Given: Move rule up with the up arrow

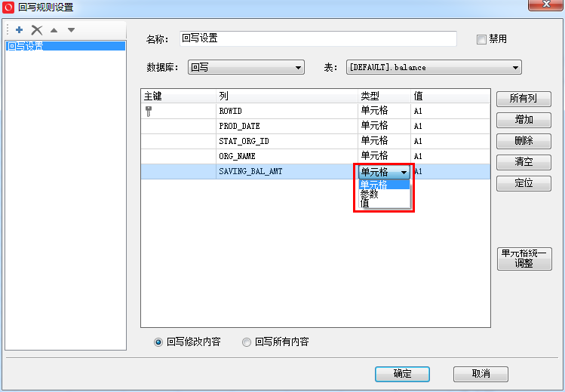Looking at the screenshot, I should click(x=54, y=30).
